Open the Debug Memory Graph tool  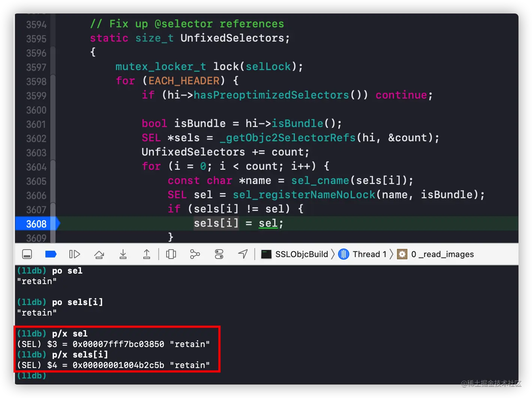[x=195, y=254]
